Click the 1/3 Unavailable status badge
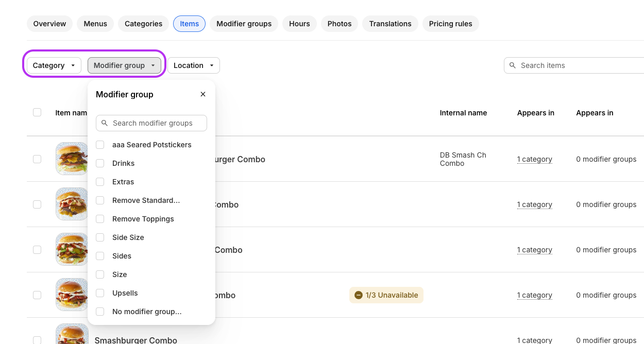This screenshot has width=644, height=344. (386, 295)
